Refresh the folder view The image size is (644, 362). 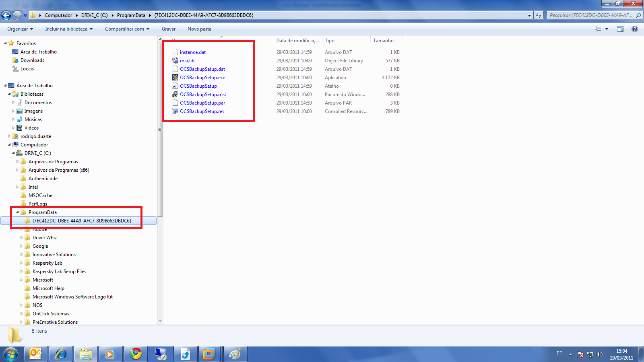click(539, 15)
